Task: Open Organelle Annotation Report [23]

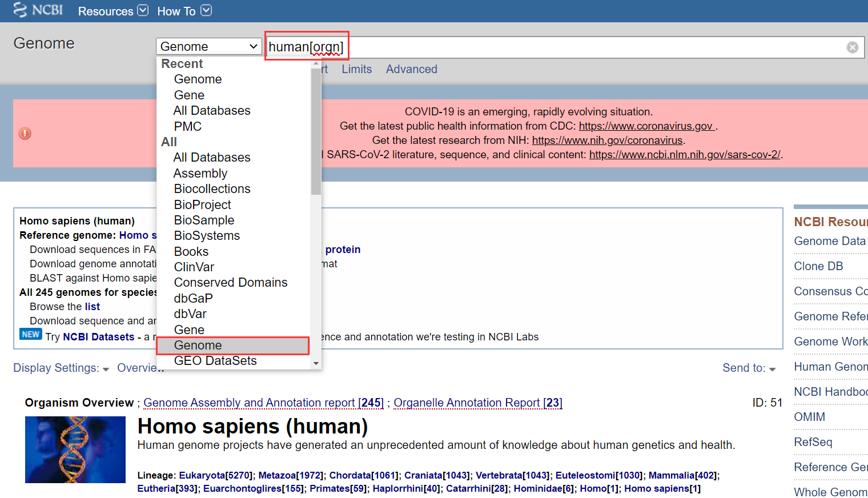Action: [478, 403]
